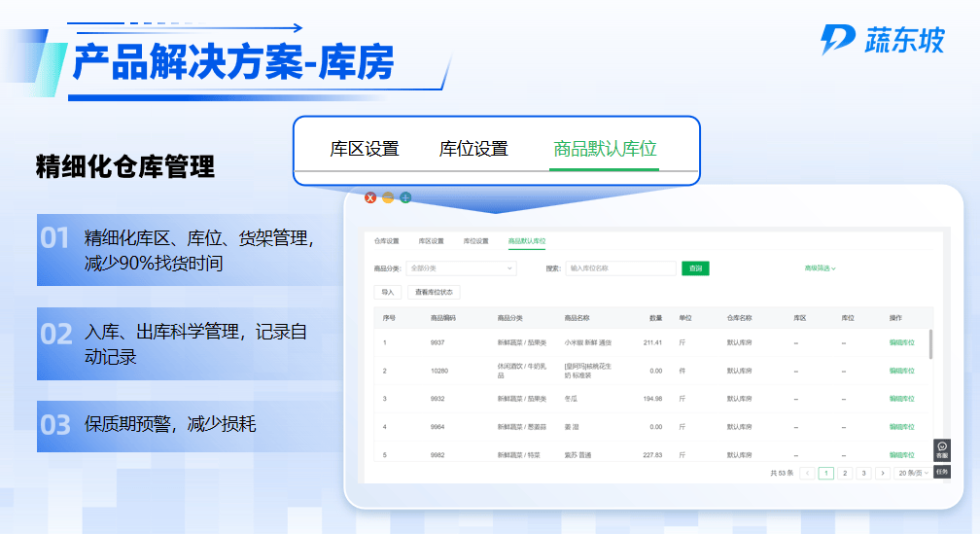Click the blue expand window dot
This screenshot has width=980, height=534.
pos(405,197)
